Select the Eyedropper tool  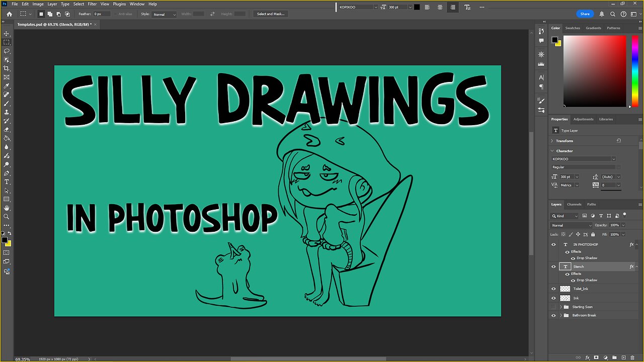[x=7, y=86]
